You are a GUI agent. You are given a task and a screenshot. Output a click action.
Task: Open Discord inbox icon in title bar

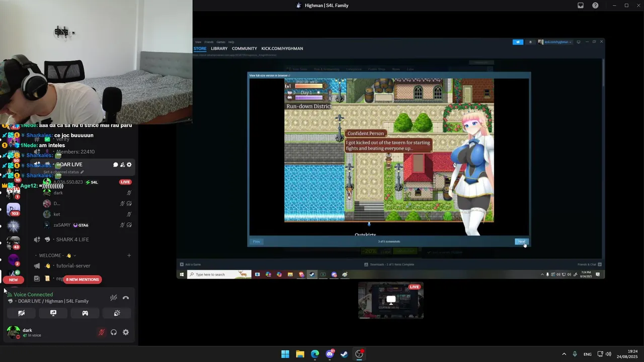(581, 6)
